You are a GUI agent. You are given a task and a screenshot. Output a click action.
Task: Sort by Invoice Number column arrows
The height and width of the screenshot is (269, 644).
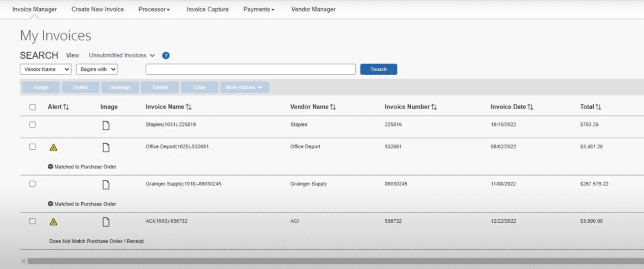pyautogui.click(x=434, y=107)
